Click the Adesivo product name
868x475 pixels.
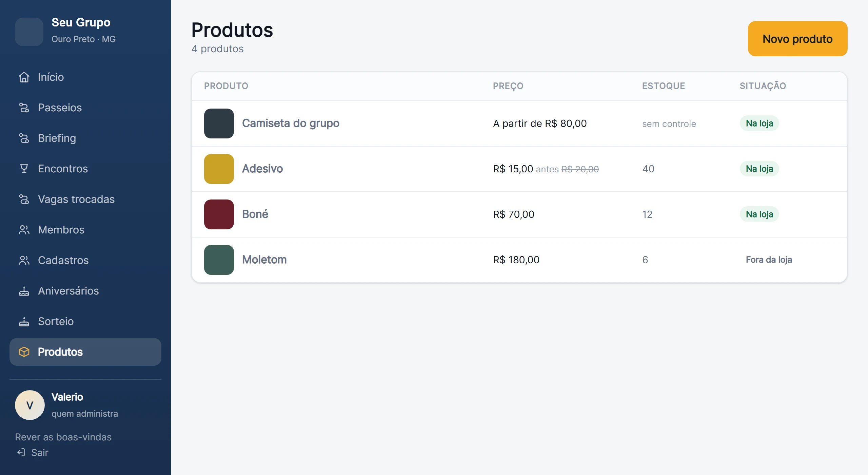tap(262, 169)
